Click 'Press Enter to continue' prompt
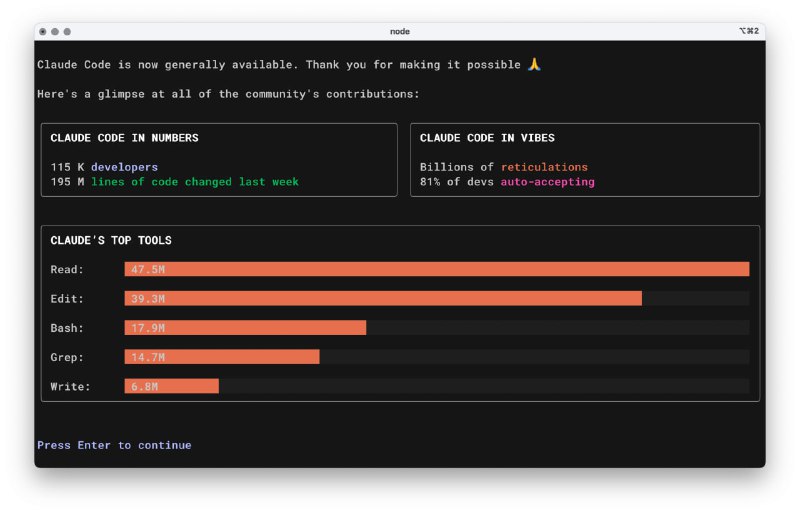This screenshot has height=513, width=800. 114,445
